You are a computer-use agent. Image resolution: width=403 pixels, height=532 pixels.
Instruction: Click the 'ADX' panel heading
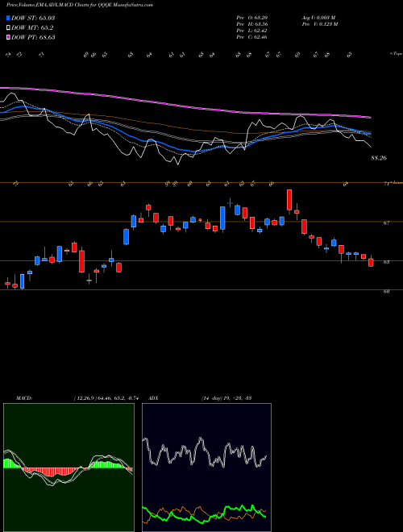(153, 397)
